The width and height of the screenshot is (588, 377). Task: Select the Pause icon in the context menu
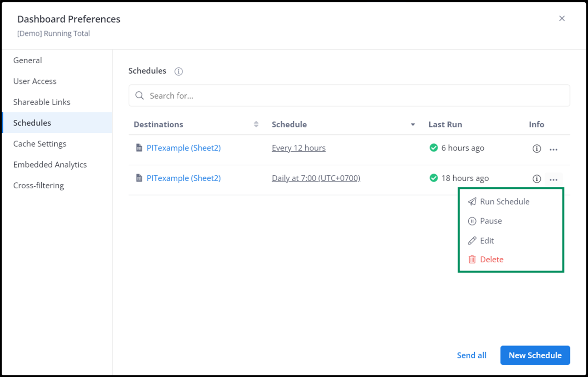pyautogui.click(x=472, y=221)
